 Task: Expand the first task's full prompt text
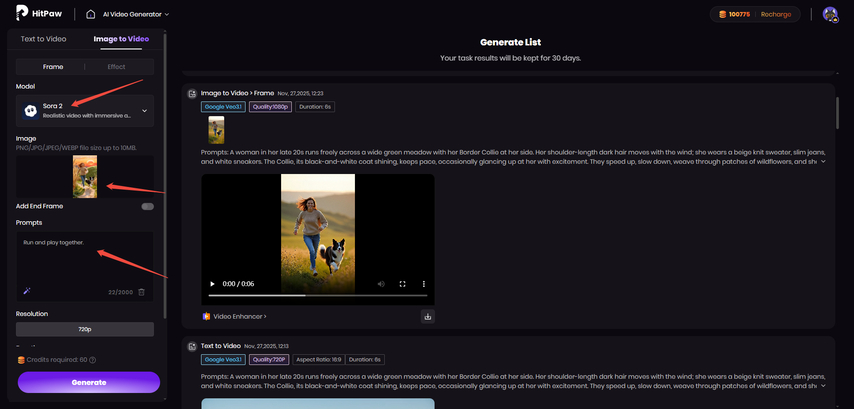[x=823, y=161]
